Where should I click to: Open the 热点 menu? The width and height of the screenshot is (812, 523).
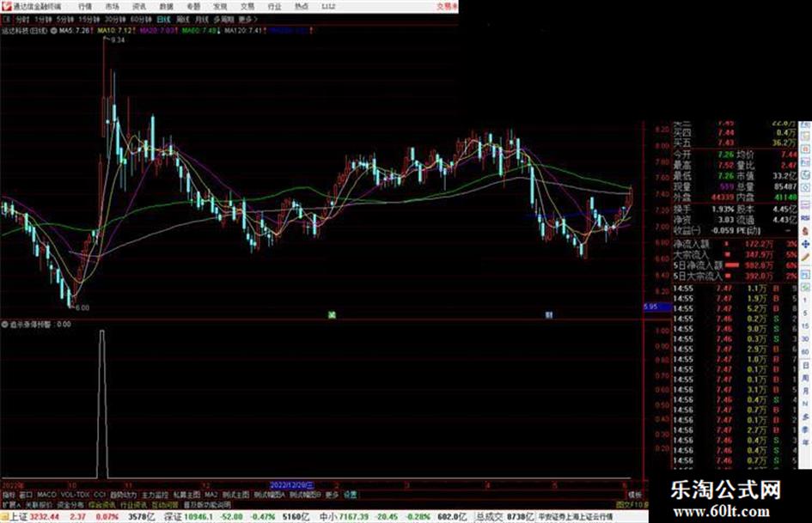[x=301, y=7]
